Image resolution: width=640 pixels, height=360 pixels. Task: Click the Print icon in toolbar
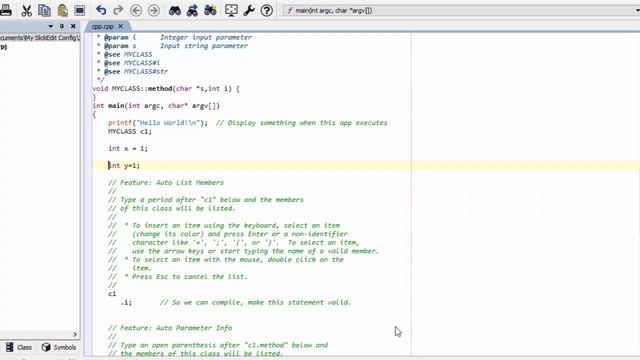pos(6,11)
